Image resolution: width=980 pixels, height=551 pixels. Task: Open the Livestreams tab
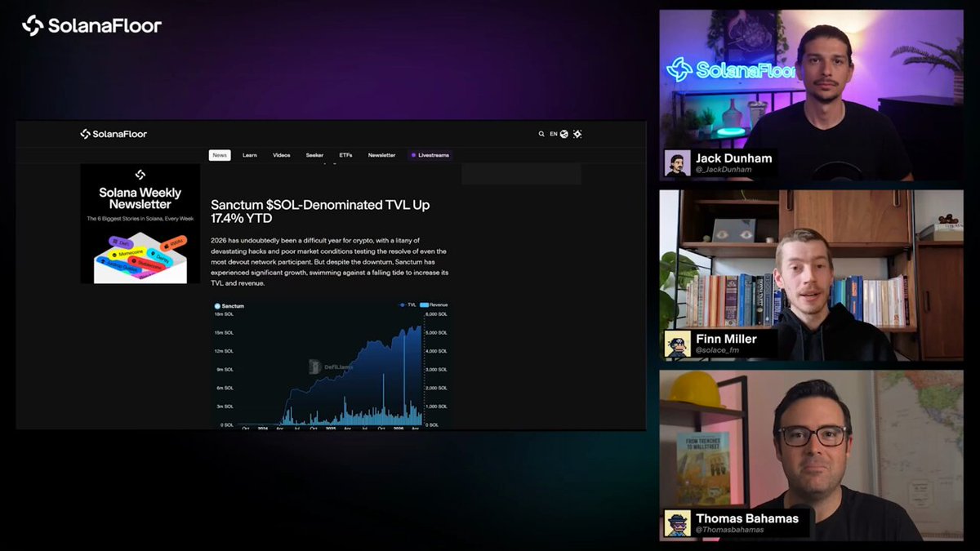click(x=430, y=155)
